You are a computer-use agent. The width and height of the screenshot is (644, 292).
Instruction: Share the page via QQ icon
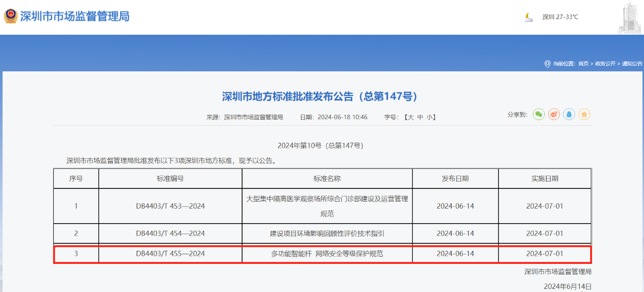click(x=569, y=115)
